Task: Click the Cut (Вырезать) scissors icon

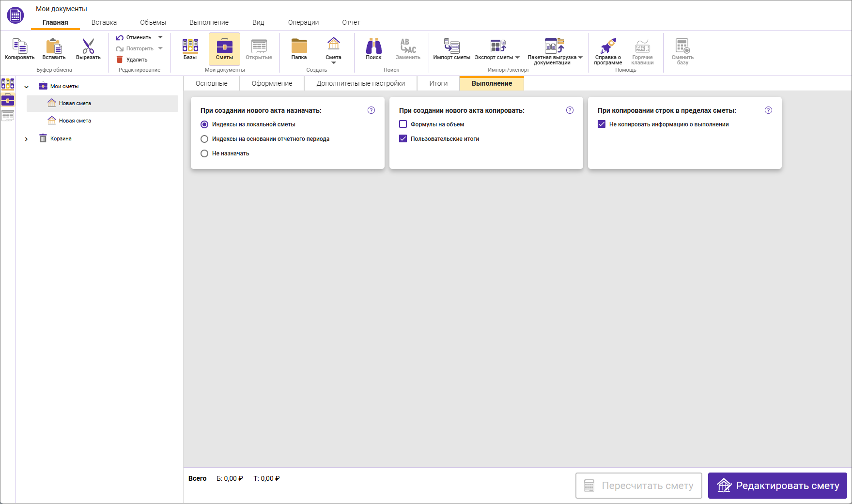Action: 88,46
